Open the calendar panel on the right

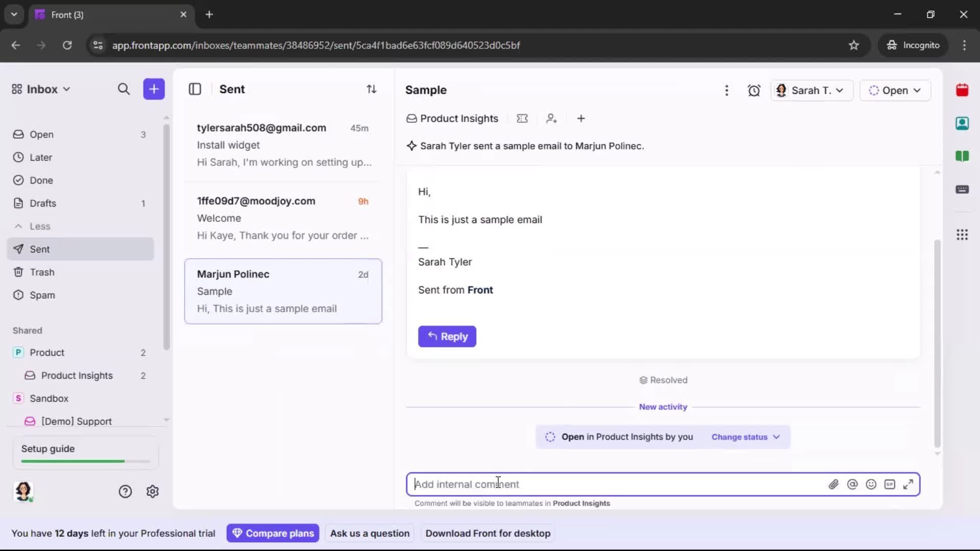963,90
